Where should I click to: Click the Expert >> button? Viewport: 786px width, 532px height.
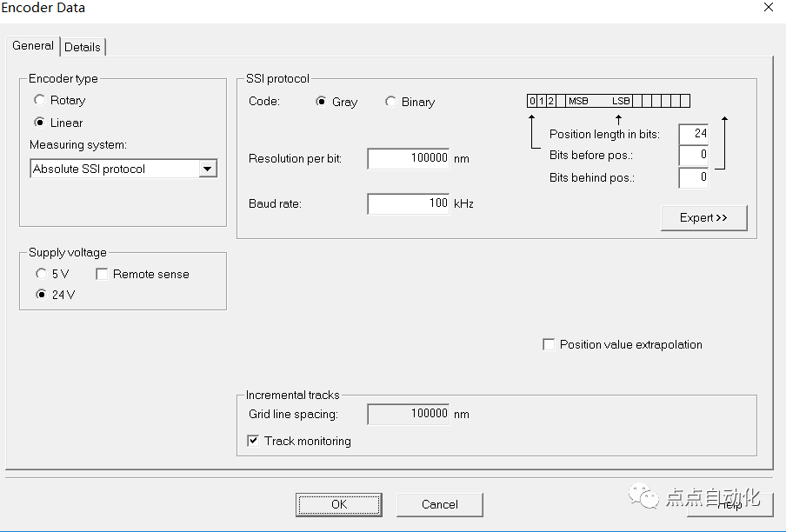click(703, 217)
